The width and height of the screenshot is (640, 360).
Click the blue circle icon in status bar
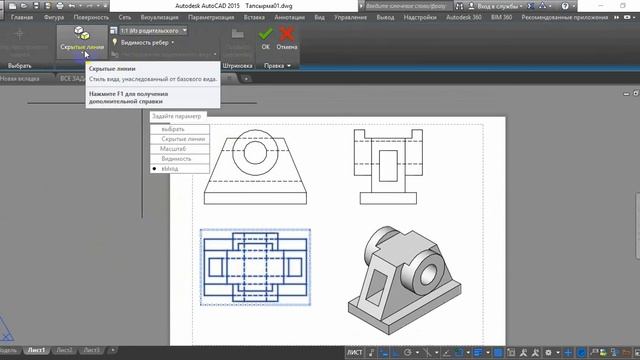tap(581, 352)
